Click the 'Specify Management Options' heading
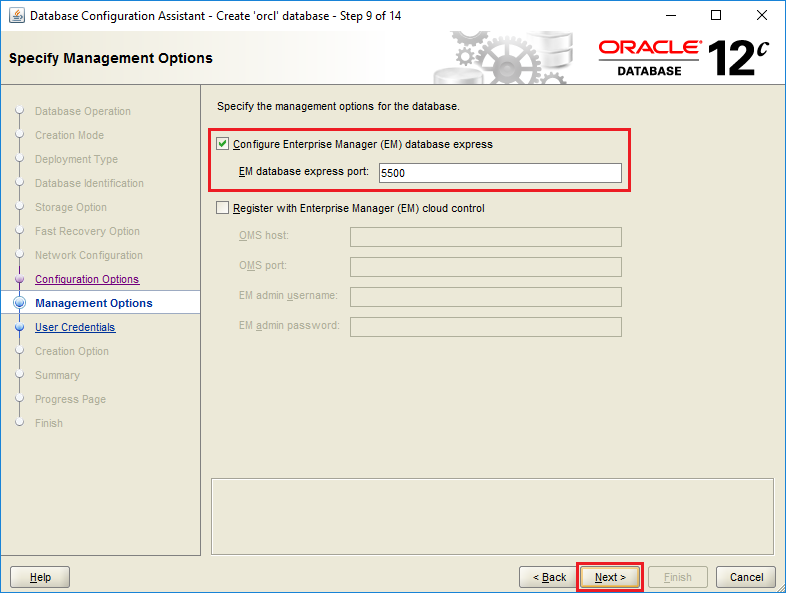Screen dimensions: 786x593 111,58
